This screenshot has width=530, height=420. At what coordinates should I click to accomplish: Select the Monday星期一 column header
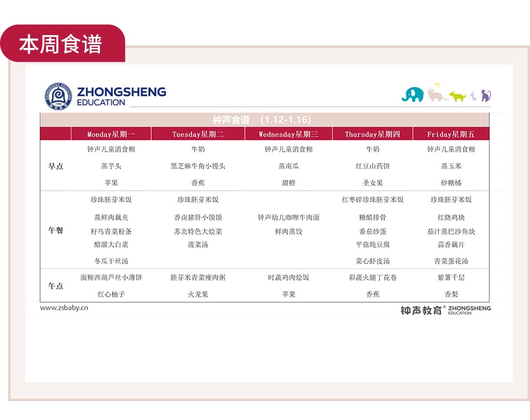[111, 134]
